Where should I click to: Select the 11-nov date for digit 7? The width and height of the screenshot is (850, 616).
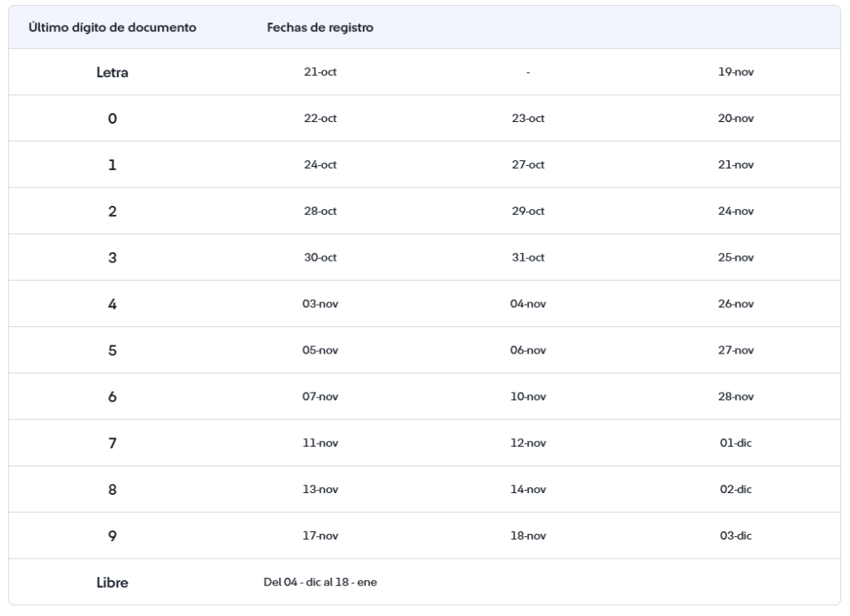point(320,444)
